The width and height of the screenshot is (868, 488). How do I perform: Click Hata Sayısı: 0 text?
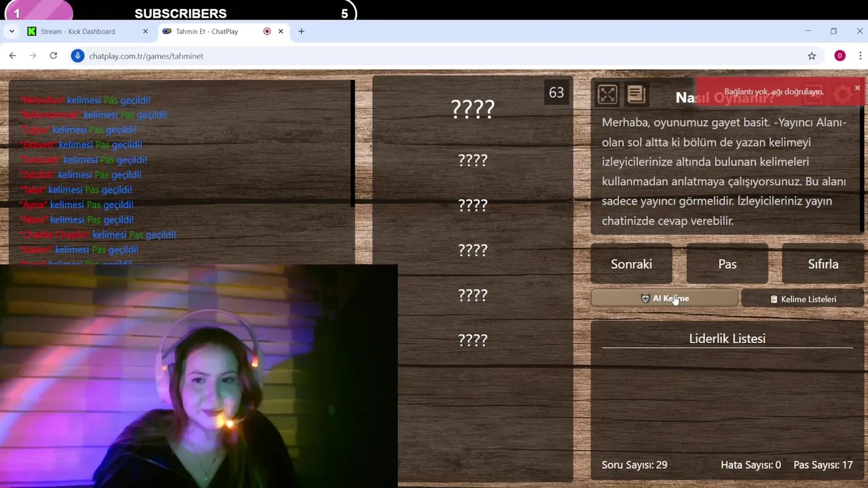point(751,465)
